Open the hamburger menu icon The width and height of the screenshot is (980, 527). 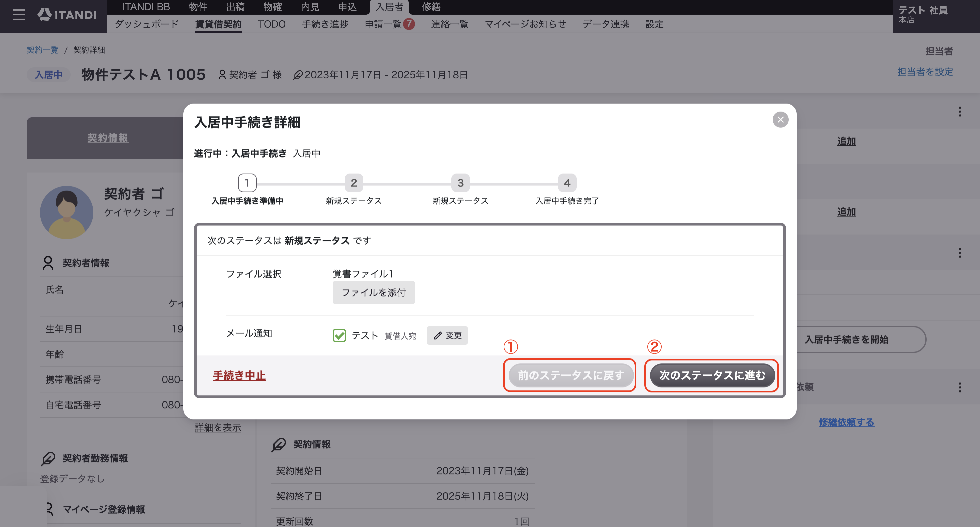pyautogui.click(x=18, y=15)
